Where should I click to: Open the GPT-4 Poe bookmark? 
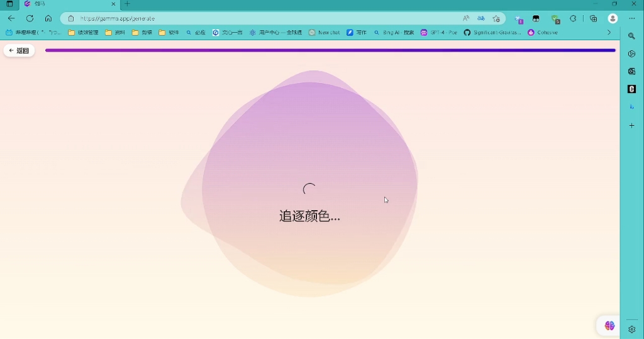439,33
